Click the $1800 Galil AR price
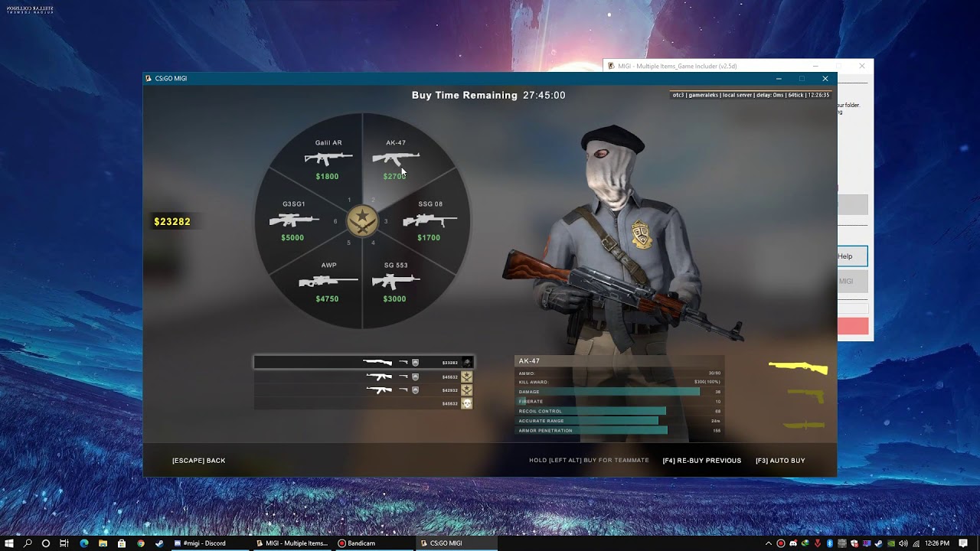Screen dimensions: 980x551 pyautogui.click(x=327, y=177)
